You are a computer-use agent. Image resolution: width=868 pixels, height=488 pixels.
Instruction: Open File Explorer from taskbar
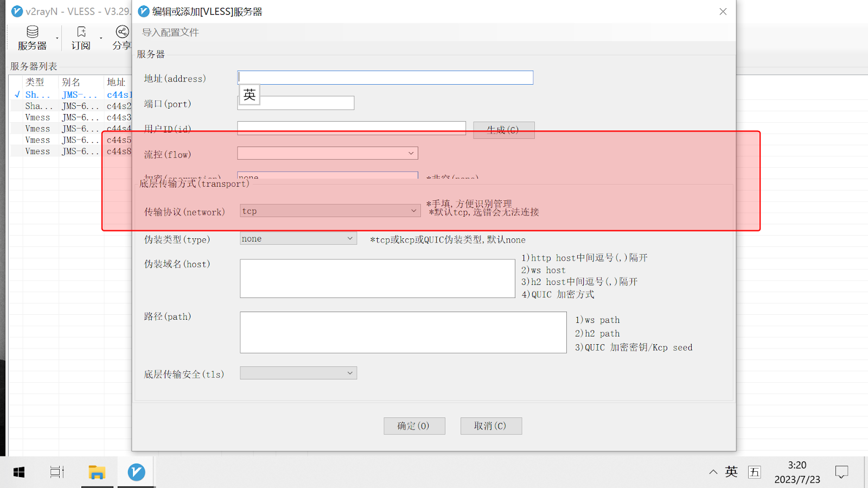[97, 472]
